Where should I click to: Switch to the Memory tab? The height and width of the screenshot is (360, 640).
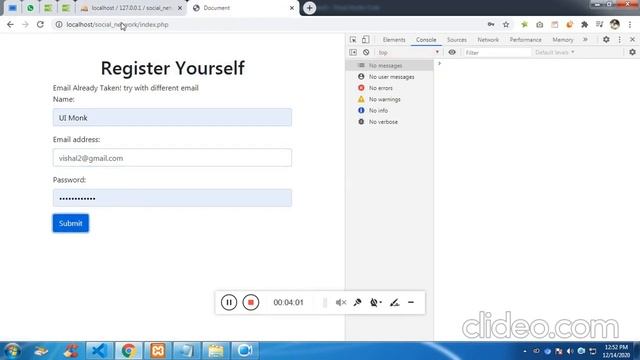point(563,40)
